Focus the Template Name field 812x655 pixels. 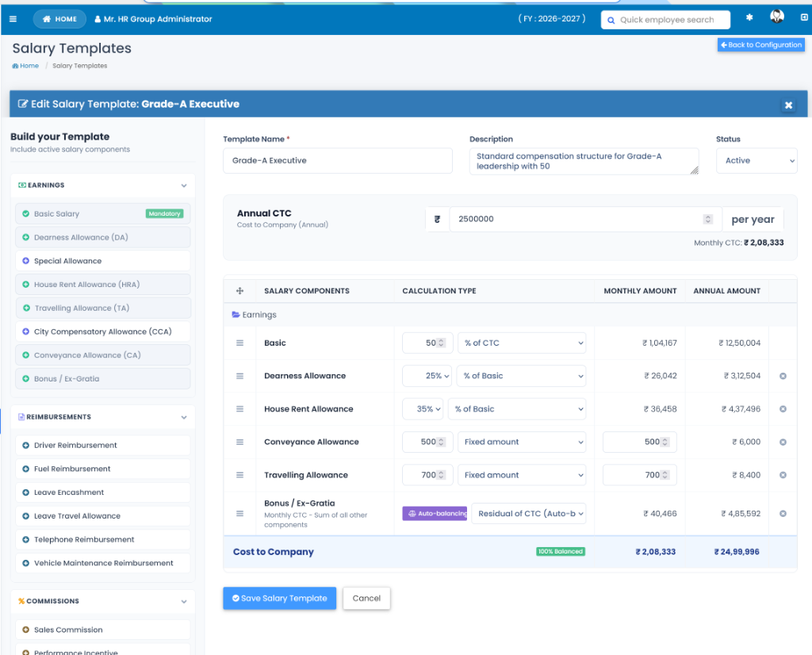[338, 160]
